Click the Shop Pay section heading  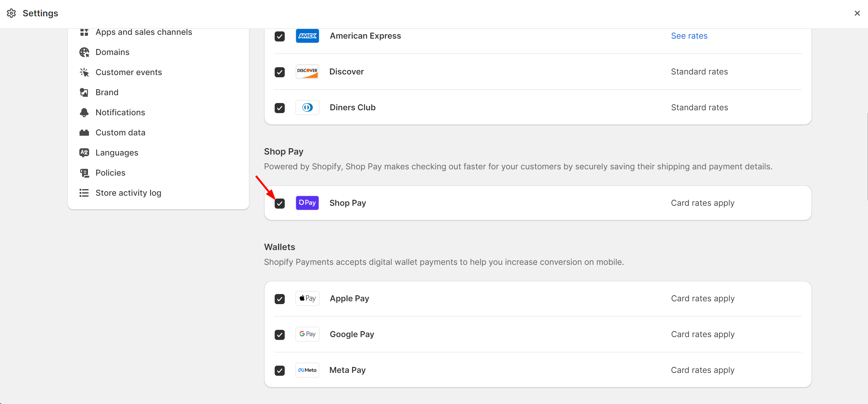[283, 152]
